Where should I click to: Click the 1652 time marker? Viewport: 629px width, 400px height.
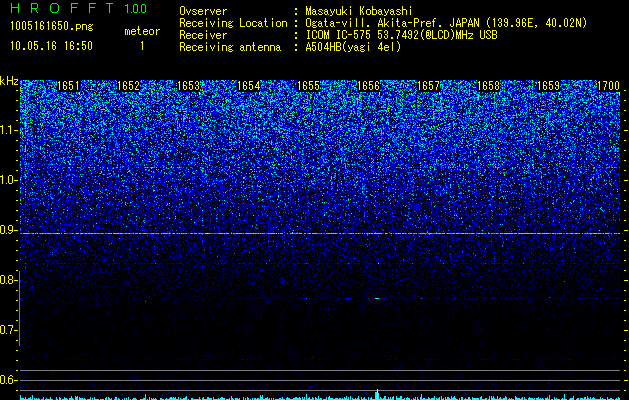[x=128, y=86]
